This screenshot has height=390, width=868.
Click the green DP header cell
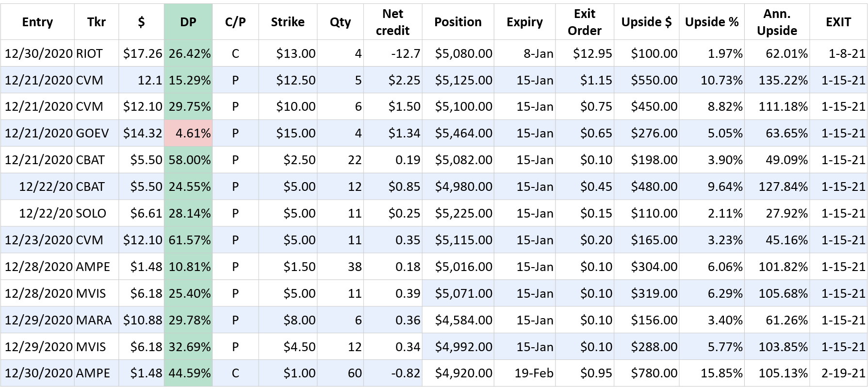coord(188,22)
